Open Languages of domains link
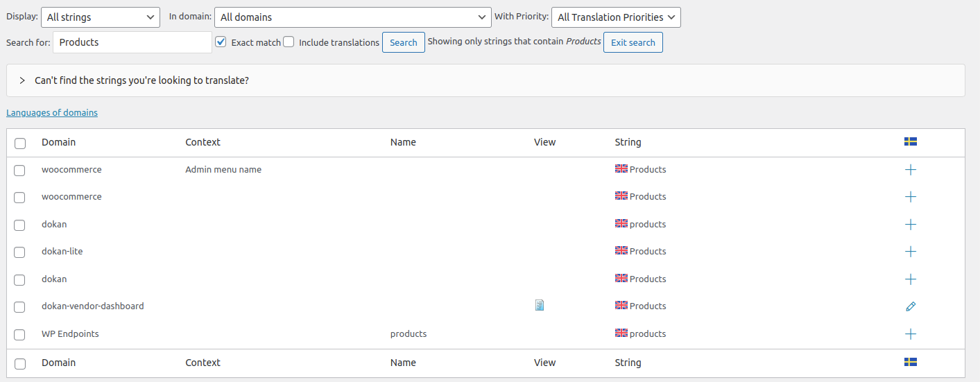Viewport: 980px width, 382px height. click(52, 113)
